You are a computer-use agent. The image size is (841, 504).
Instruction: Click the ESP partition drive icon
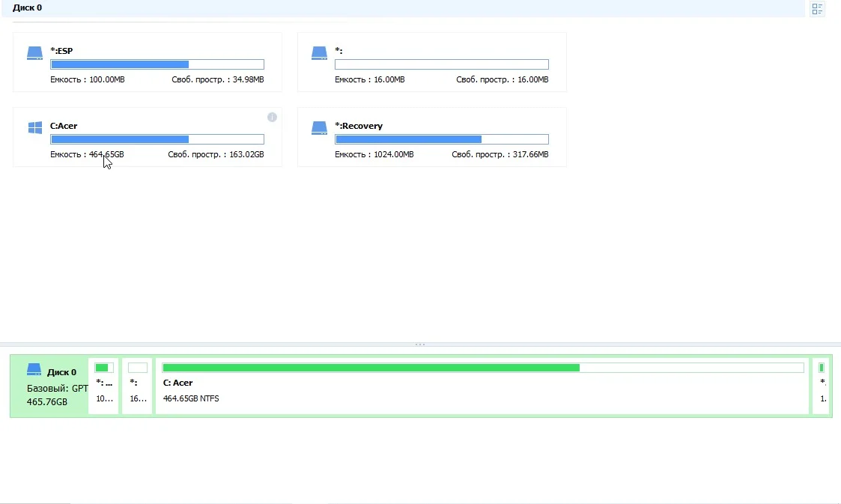coord(35,53)
